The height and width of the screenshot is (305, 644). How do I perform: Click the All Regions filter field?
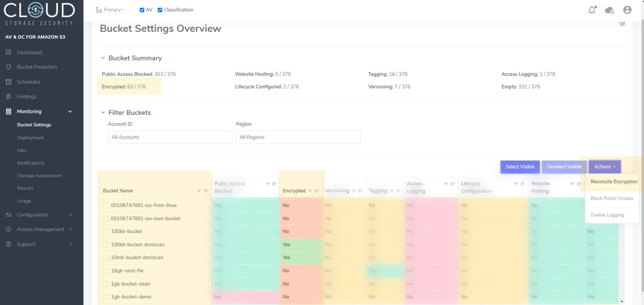[298, 137]
